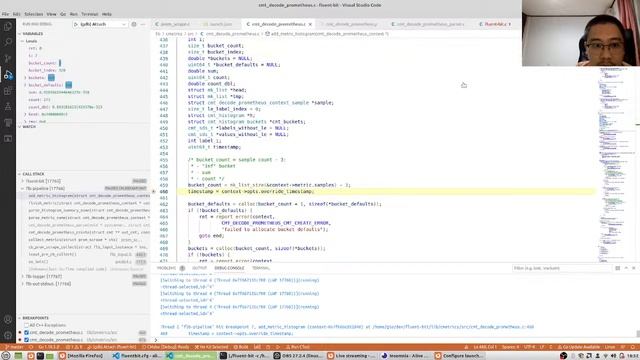Click Run CTest in the status bar
Screen dimensions: 640x360
point(298,347)
